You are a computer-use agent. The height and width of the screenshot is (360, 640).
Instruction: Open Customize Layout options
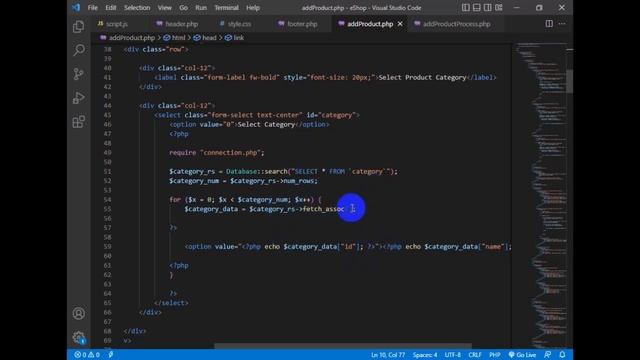point(499,7)
